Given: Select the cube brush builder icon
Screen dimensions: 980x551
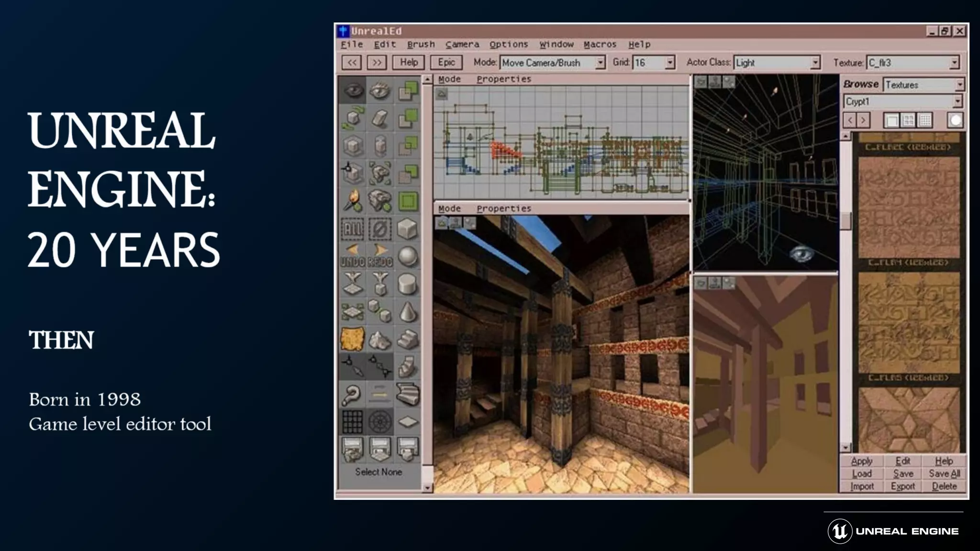Looking at the screenshot, I should pyautogui.click(x=407, y=229).
